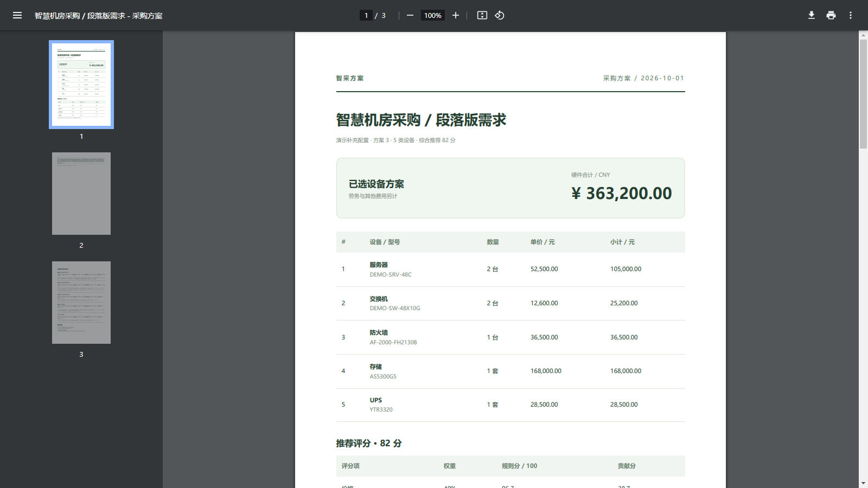Select the 服务器 device name
The image size is (868, 488).
coord(379,265)
